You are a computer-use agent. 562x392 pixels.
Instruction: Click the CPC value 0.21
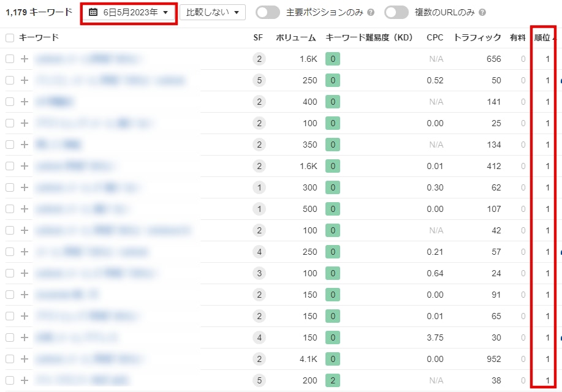[435, 252]
